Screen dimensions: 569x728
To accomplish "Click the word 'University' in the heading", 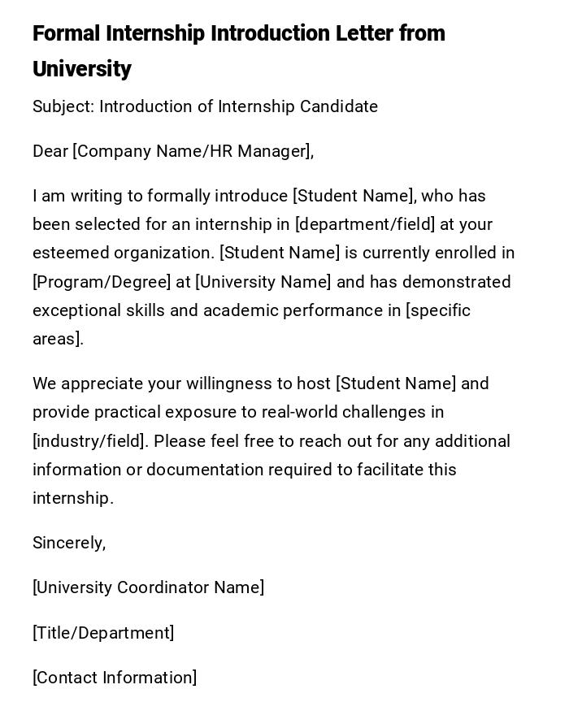I will [x=82, y=69].
